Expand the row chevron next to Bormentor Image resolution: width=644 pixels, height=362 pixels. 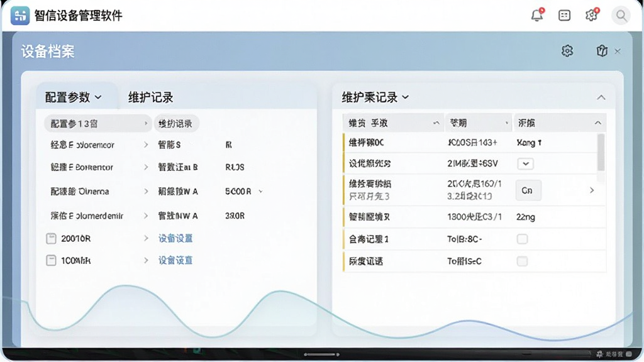(x=146, y=167)
